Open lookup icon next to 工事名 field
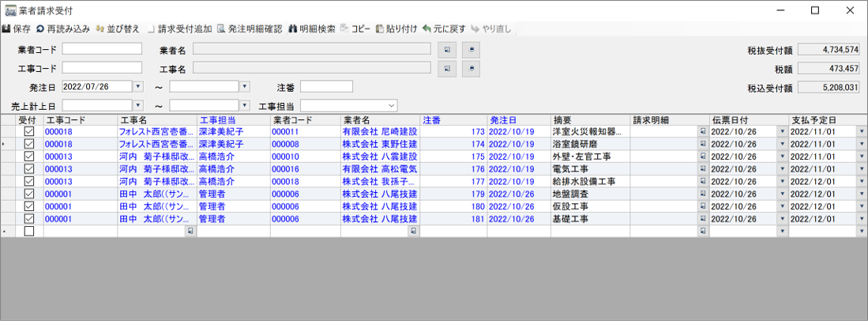868x321 pixels. coord(447,69)
